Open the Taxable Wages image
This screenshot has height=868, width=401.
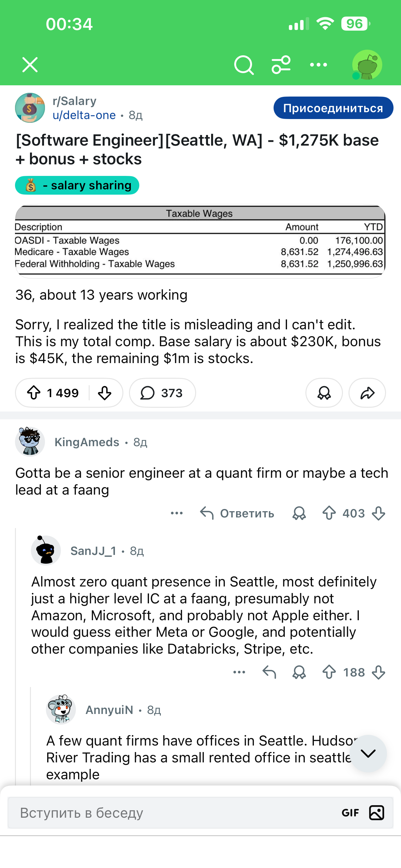point(200,241)
